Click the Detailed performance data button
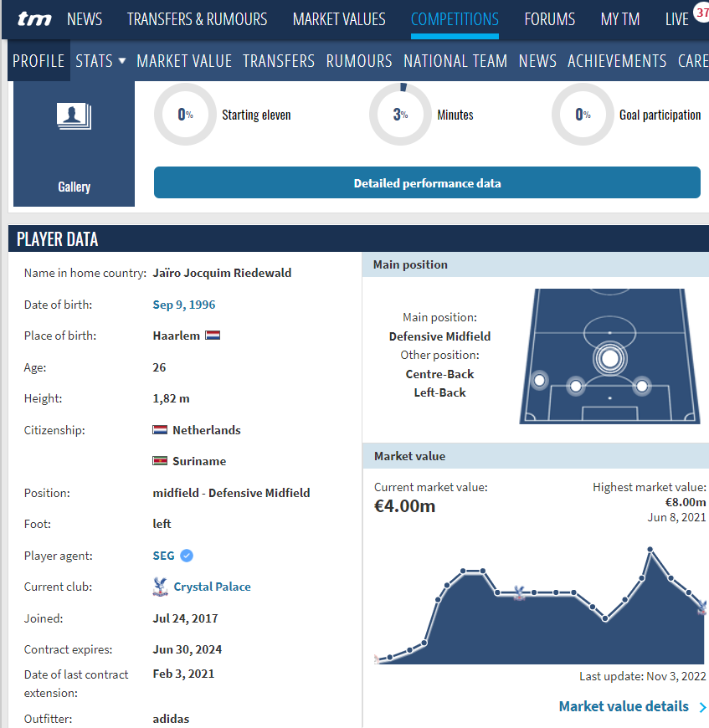The width and height of the screenshot is (709, 728). [x=427, y=183]
